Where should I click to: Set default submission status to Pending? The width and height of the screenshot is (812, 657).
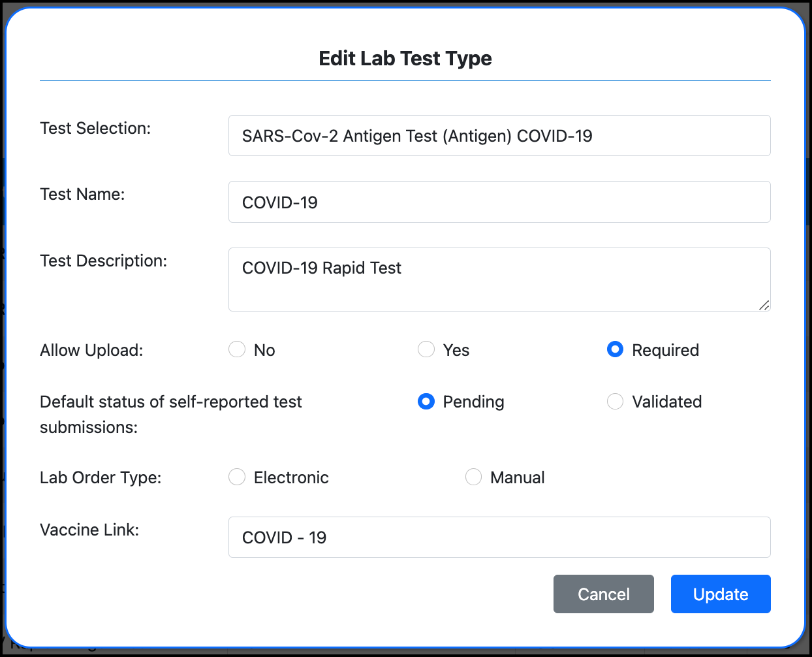[x=426, y=402]
